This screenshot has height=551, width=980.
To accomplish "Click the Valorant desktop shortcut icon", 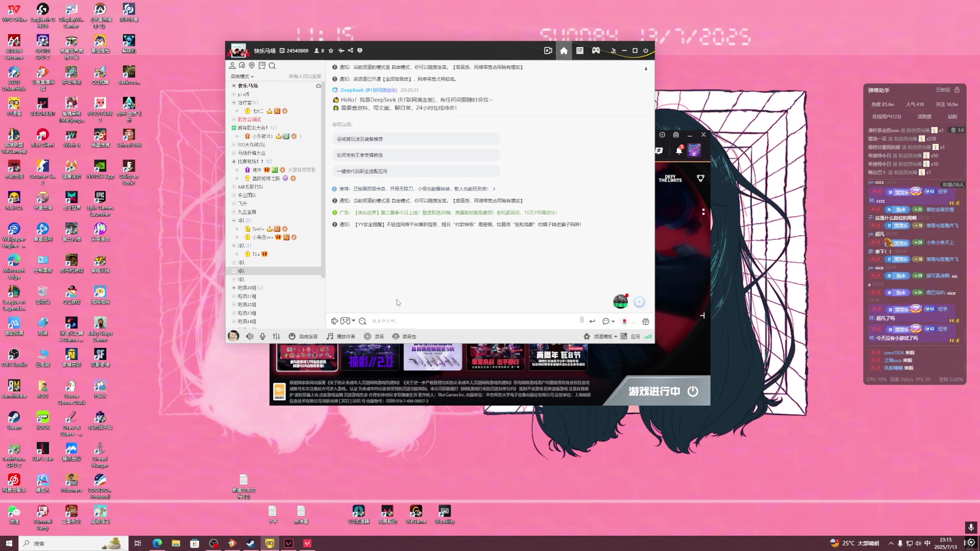I will pyautogui.click(x=42, y=107).
